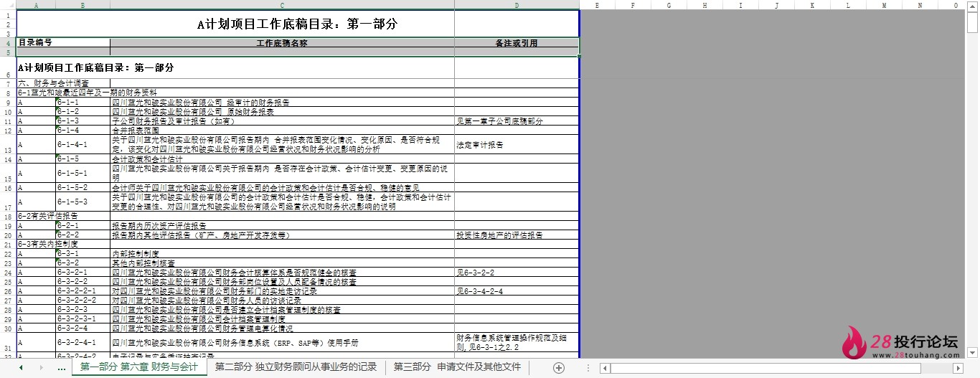Select cell 其他内部控制核查
The image size is (980, 378).
click(282, 263)
